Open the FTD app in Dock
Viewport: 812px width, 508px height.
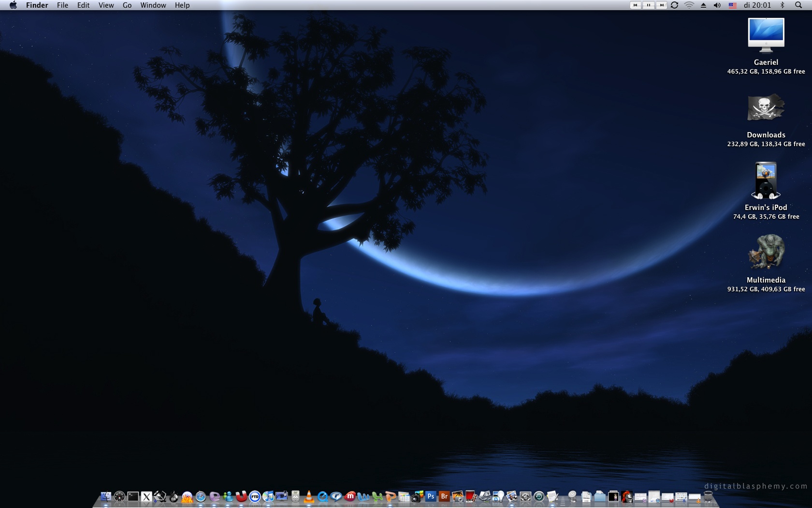(x=255, y=496)
